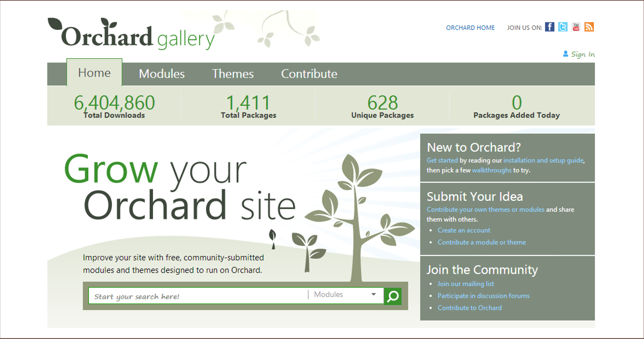The image size is (644, 339).
Task: Click Contribute your own themes or modules link
Action: coord(485,210)
